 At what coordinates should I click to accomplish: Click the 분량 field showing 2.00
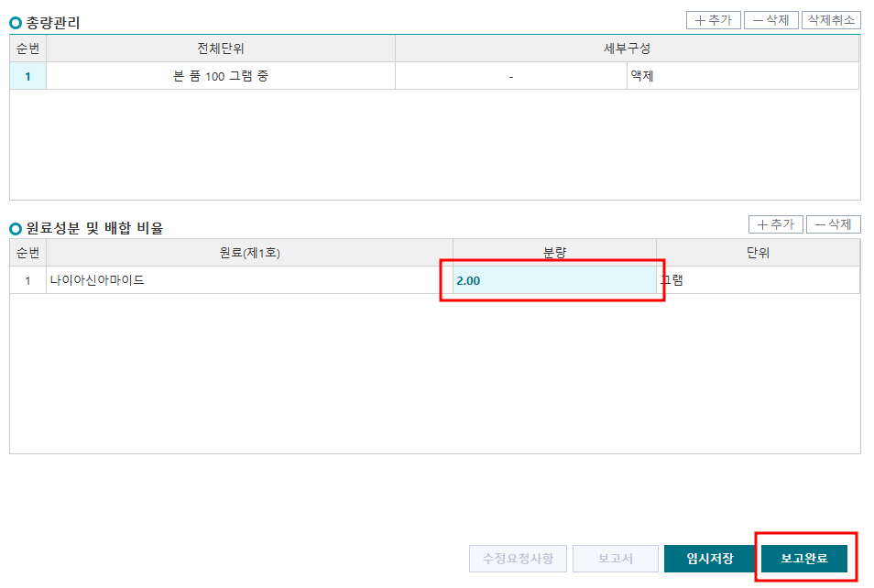point(554,280)
